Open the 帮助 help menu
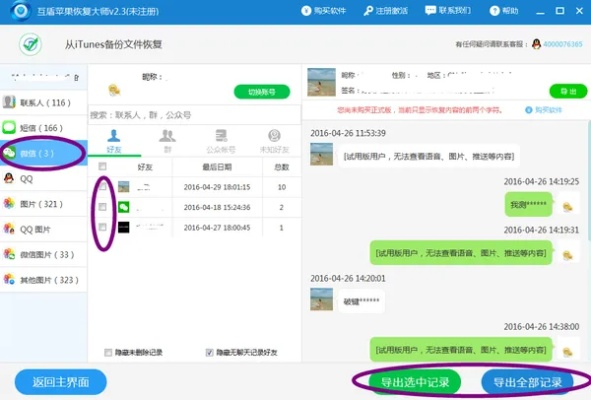 [x=504, y=11]
